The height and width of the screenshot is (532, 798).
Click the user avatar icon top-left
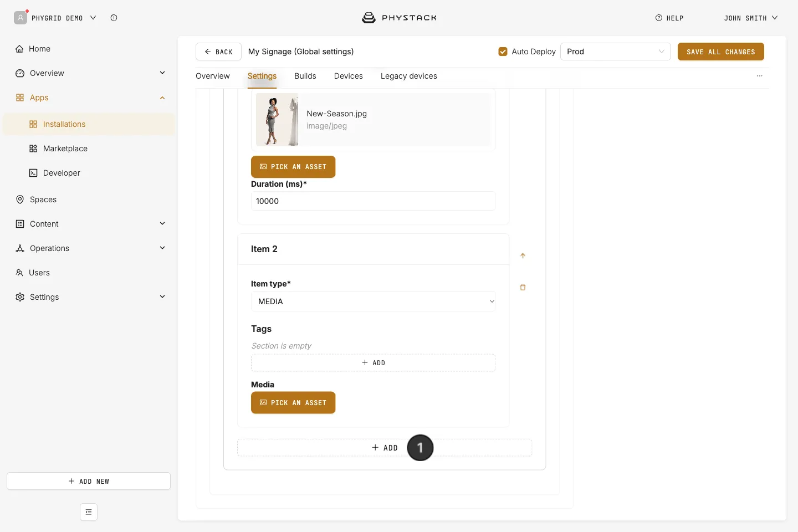[21, 18]
